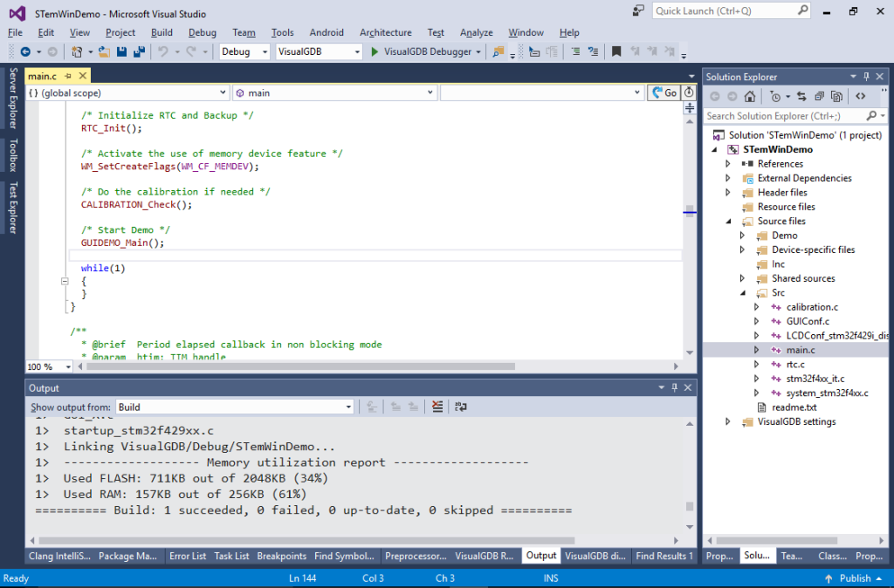Select the Clear All output icon

[x=438, y=407]
